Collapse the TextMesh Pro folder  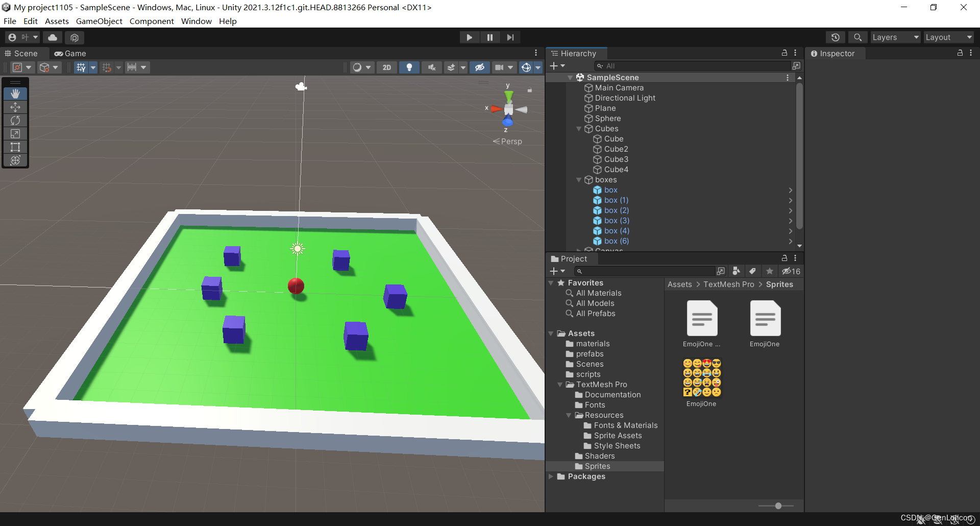[561, 384]
